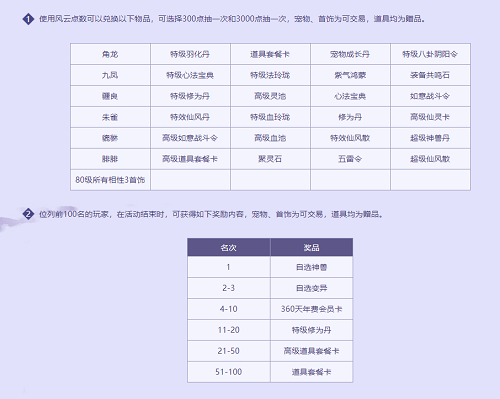This screenshot has height=399, width=500.
Task: Click the 超级仙风散 cell
Action: click(x=430, y=159)
